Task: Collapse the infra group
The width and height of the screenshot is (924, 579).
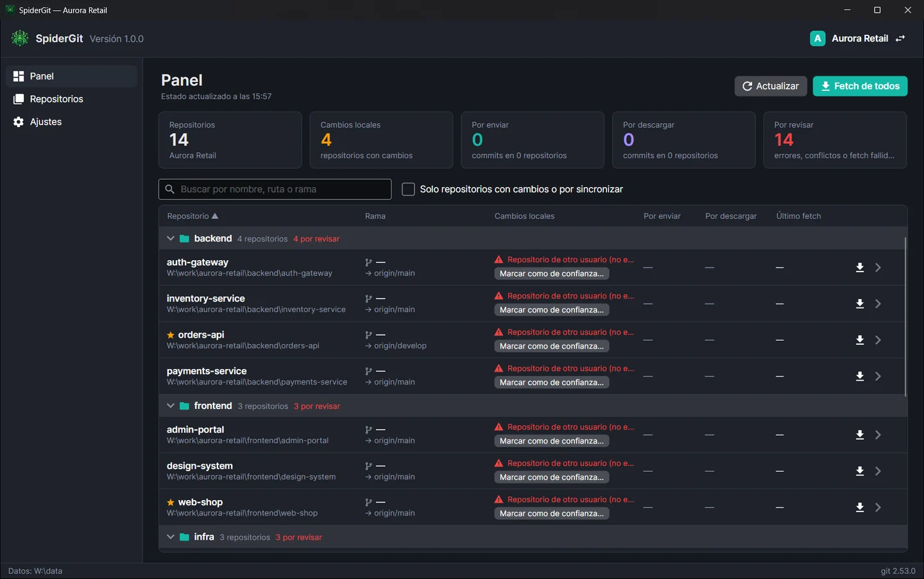Action: click(171, 537)
